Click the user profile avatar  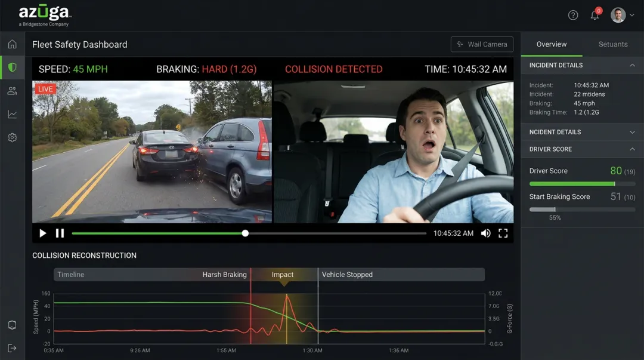pyautogui.click(x=618, y=15)
